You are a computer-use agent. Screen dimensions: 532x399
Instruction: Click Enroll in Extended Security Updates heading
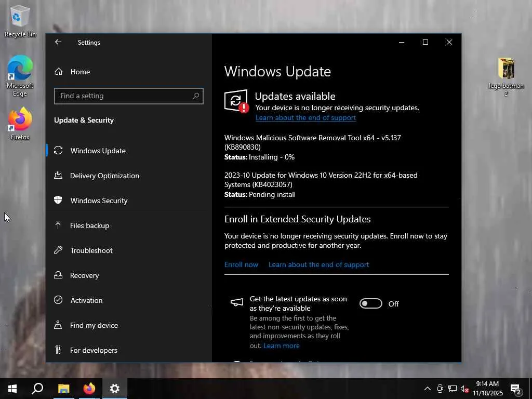point(298,219)
